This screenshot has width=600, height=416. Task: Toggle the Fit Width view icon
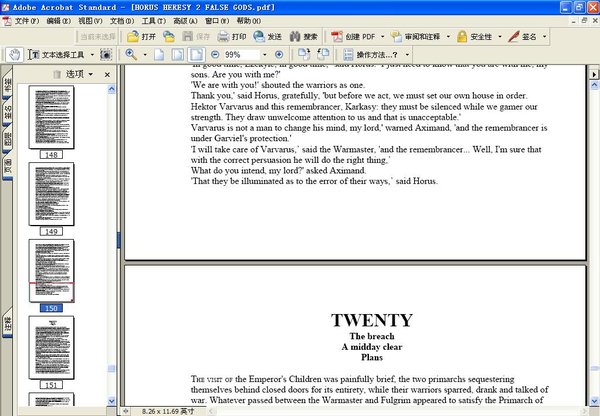196,55
